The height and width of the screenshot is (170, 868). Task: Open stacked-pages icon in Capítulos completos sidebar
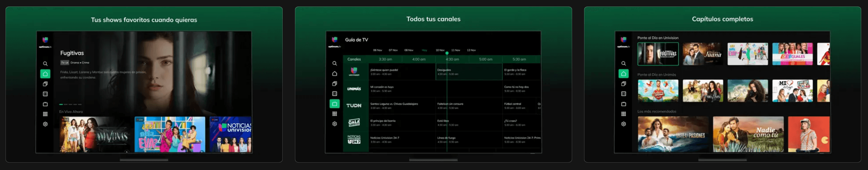click(624, 83)
